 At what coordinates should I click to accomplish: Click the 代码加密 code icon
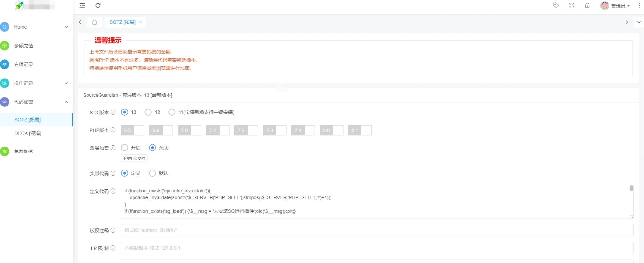[5, 102]
